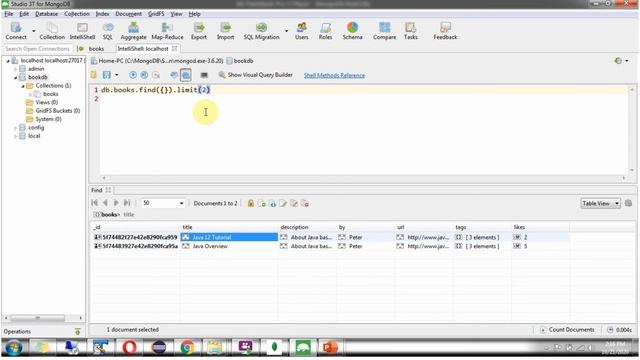Run entire script with play icon
This screenshot has height=360, width=640.
coord(133,75)
